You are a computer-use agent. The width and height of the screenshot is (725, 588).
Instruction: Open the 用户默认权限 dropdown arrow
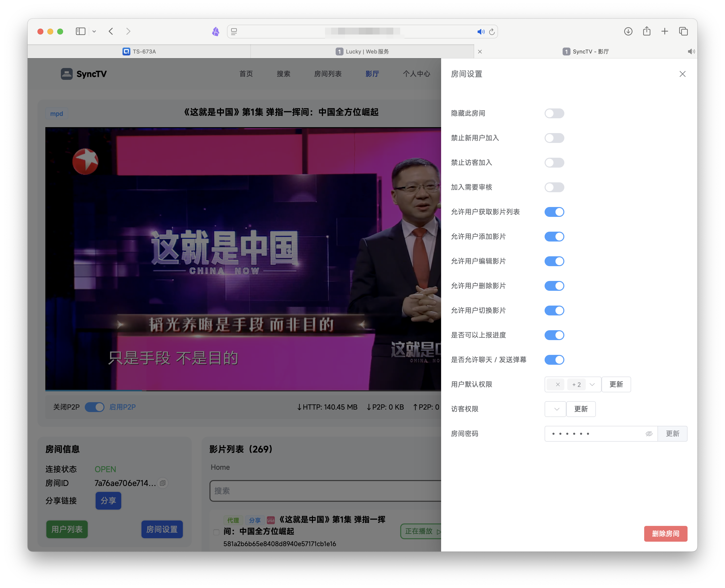click(x=592, y=384)
